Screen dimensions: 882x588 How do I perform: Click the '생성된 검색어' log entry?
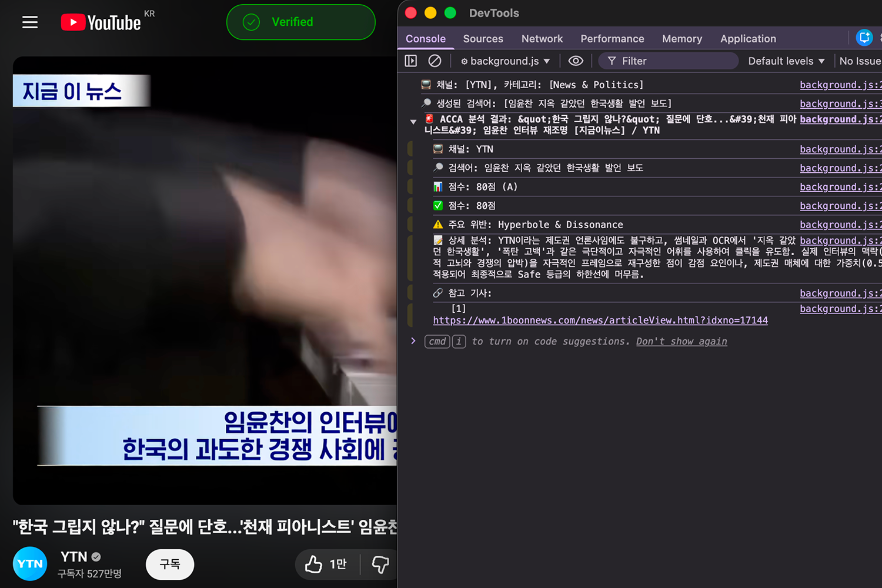pos(553,103)
